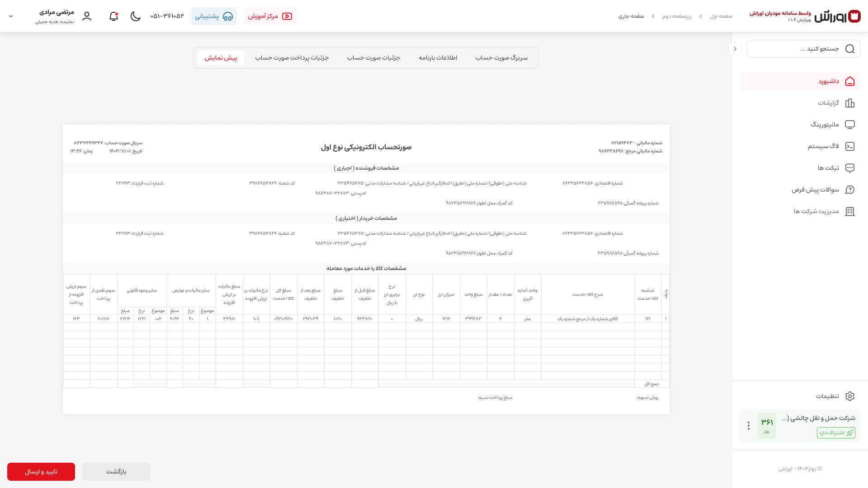The image size is (868, 488).
Task: Click the صفحه جاری breadcrumb
Action: [631, 16]
